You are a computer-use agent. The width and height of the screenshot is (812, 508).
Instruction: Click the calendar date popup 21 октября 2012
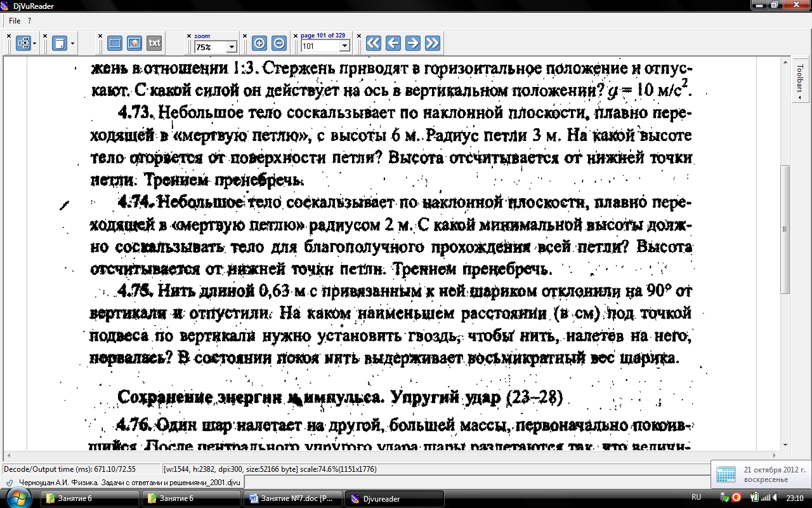761,474
